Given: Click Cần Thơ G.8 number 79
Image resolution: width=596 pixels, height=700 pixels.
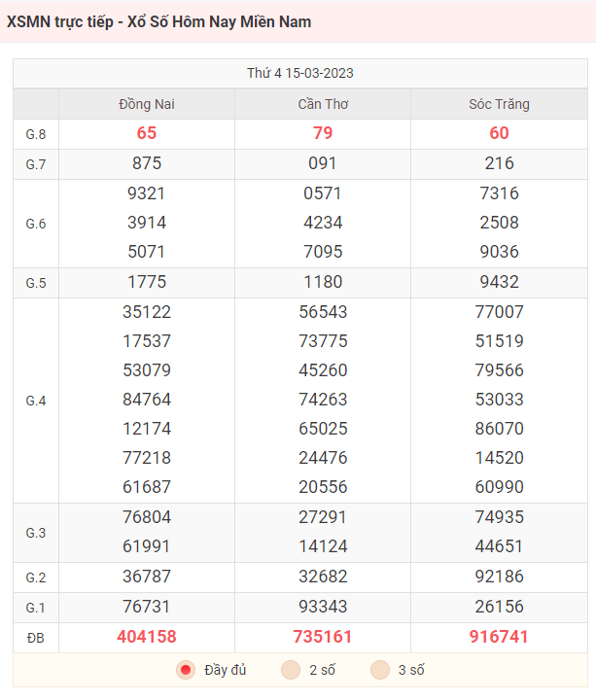Looking at the screenshot, I should pos(323,133).
